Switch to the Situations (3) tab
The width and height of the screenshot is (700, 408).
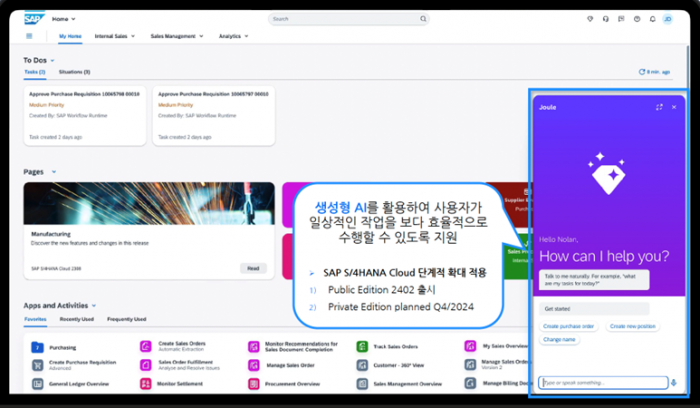click(x=75, y=72)
